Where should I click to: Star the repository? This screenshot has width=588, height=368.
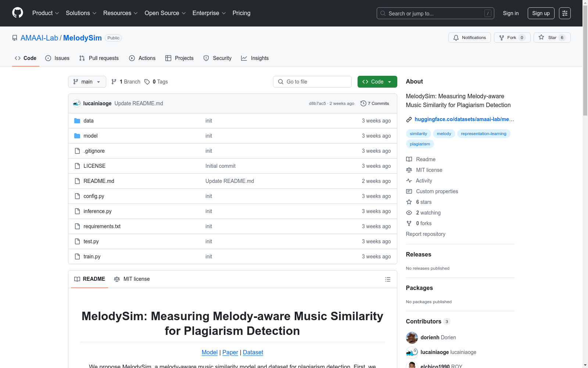(x=552, y=38)
